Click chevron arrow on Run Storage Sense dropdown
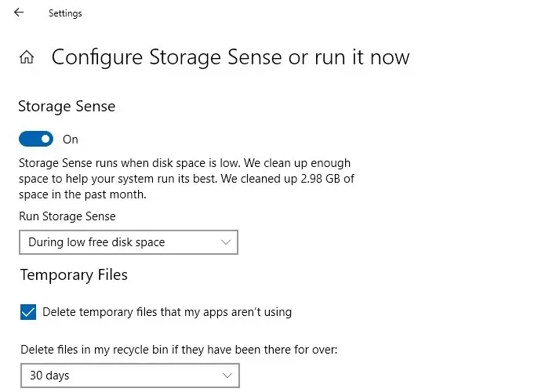The height and width of the screenshot is (392, 549). 226,242
